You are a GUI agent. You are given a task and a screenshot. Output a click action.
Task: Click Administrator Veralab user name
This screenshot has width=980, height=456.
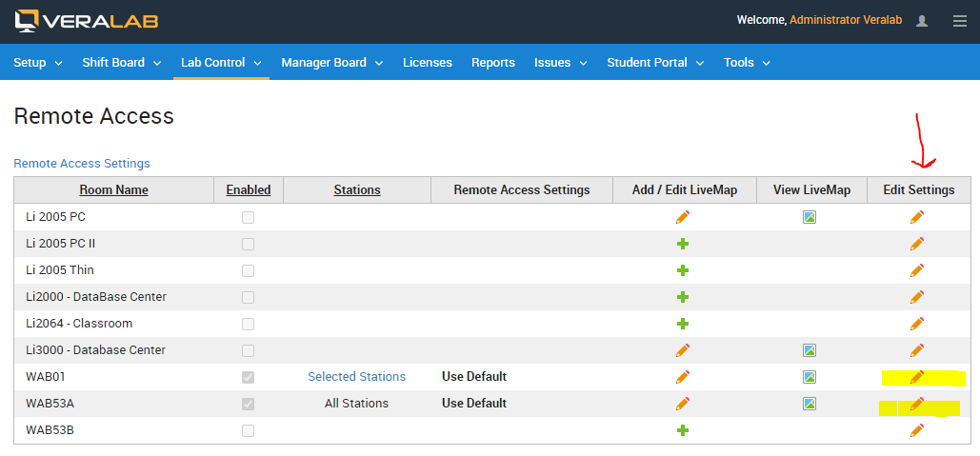(x=846, y=20)
